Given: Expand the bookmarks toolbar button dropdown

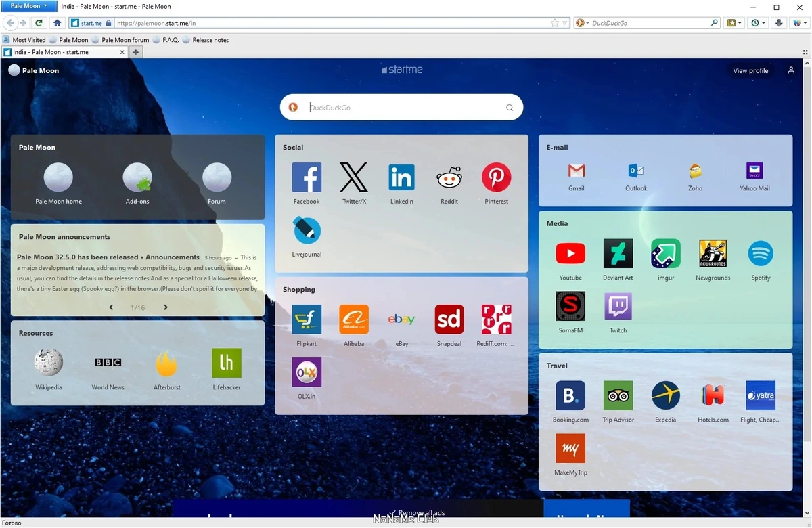Looking at the screenshot, I should [x=740, y=23].
